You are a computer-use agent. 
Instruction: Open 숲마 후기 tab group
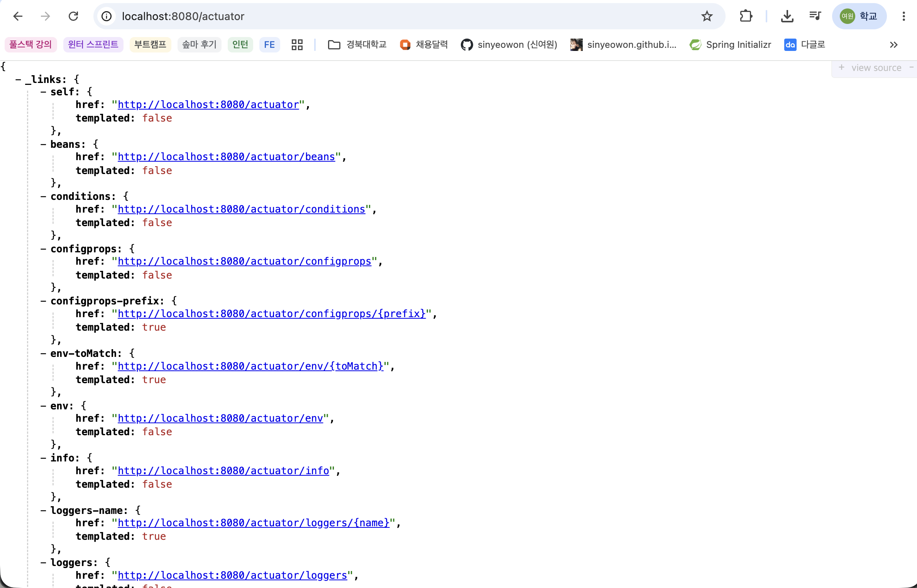coord(199,45)
